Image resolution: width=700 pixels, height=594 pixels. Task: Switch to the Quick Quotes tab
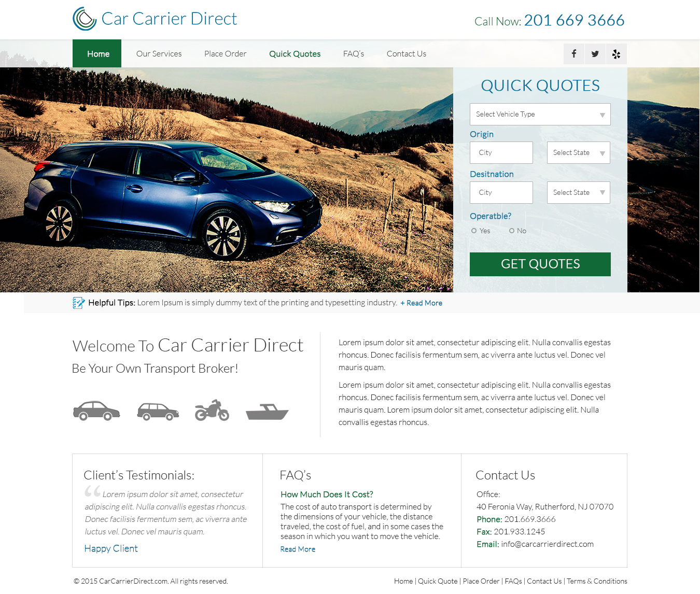(295, 53)
